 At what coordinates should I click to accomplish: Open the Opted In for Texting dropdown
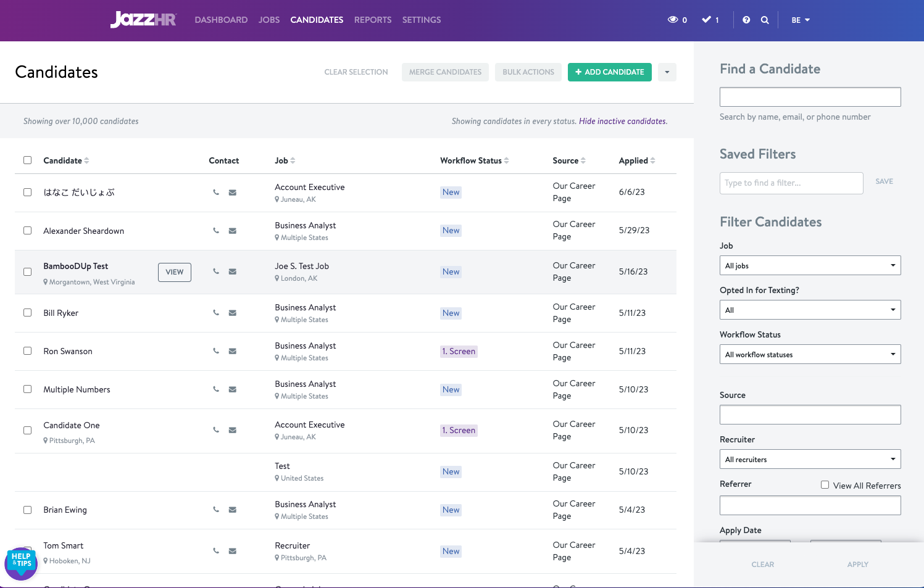(x=810, y=310)
